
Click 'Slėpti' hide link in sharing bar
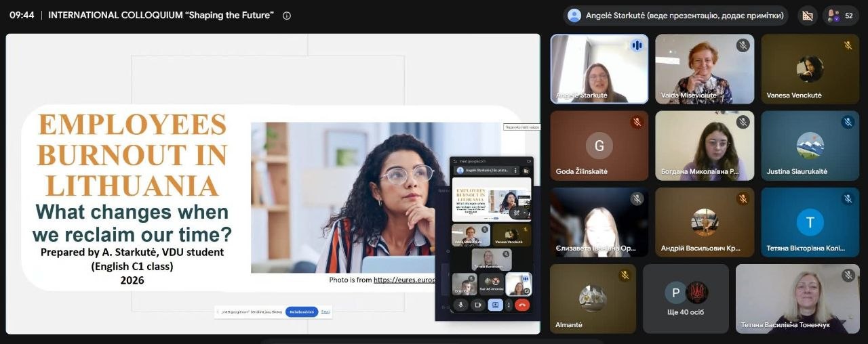(325, 312)
